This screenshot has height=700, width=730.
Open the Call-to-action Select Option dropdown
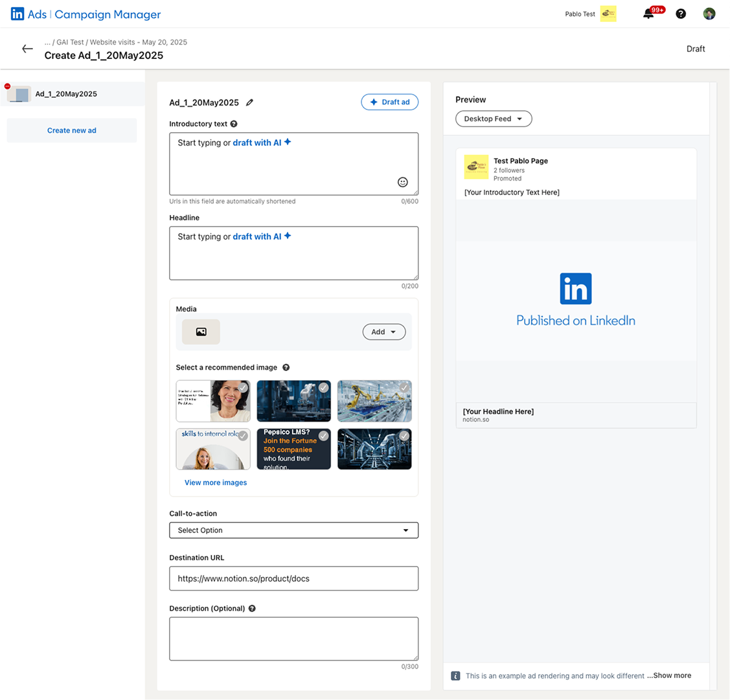[294, 530]
